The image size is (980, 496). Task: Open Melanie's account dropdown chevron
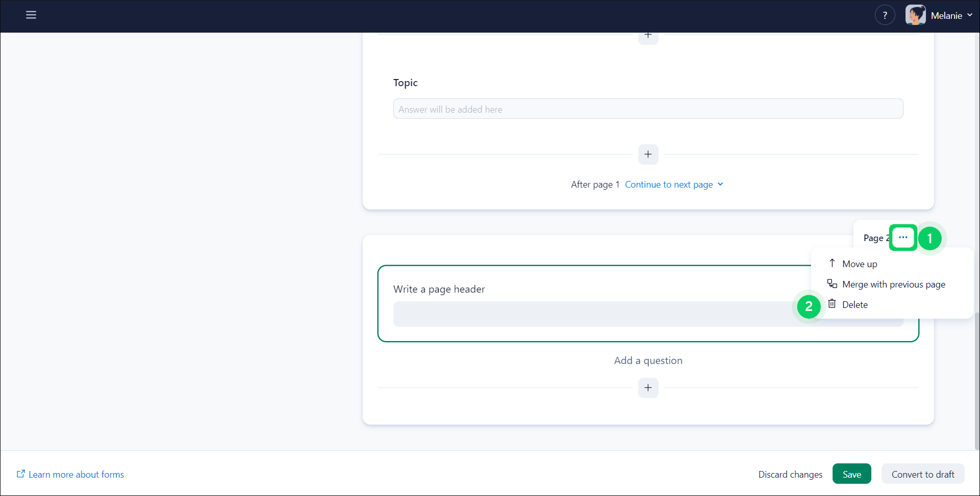point(971,15)
